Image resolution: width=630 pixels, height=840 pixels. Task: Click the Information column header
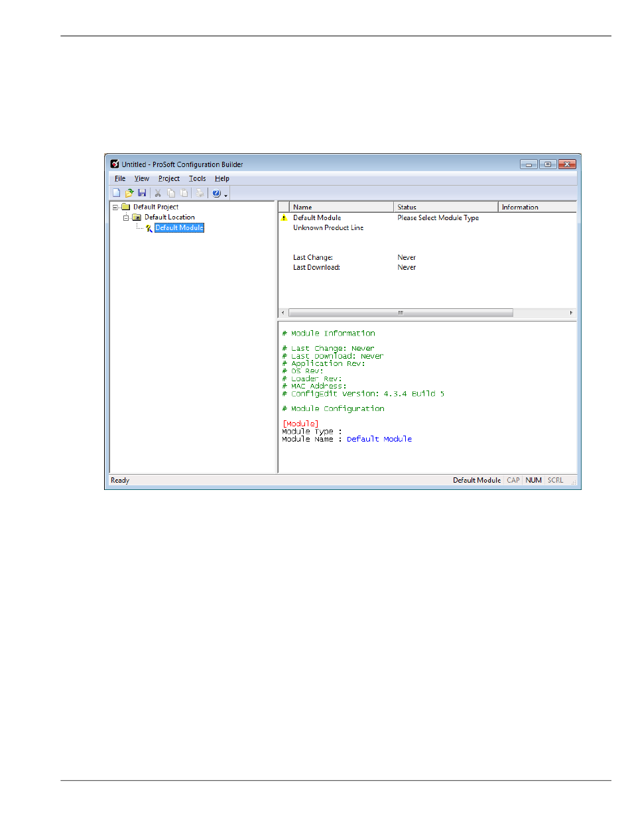[538, 207]
